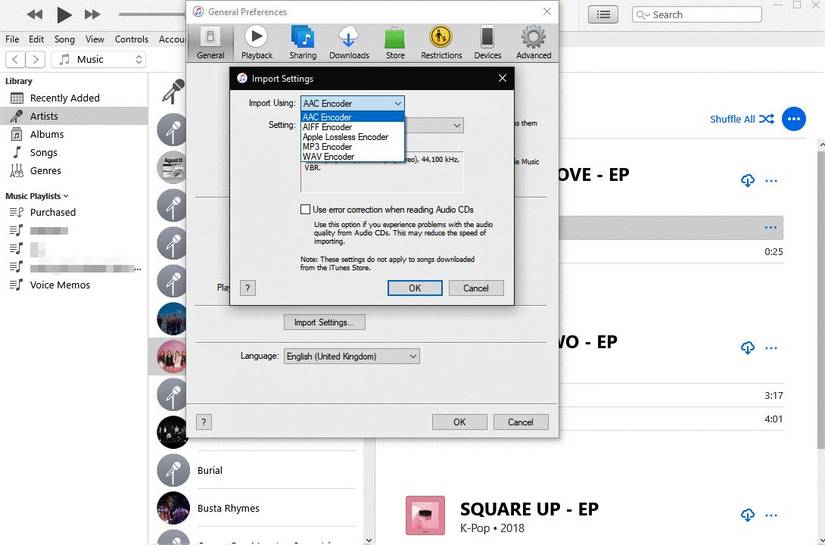This screenshot has height=545, width=825.
Task: Switch to the Downloads preferences tab
Action: pos(349,43)
